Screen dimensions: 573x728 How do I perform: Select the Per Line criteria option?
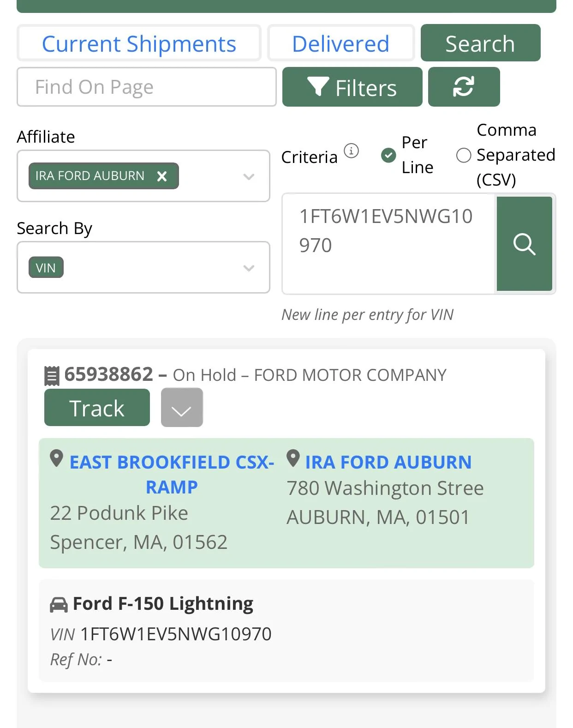(x=388, y=155)
